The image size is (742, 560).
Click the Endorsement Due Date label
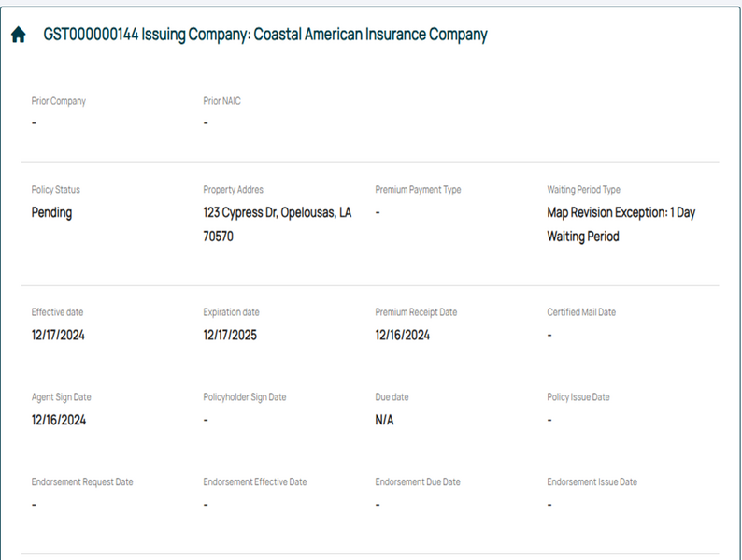417,482
